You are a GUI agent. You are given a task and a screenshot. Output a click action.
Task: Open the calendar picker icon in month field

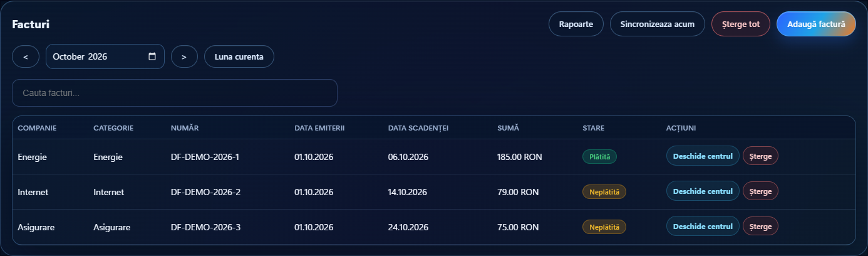pos(152,56)
